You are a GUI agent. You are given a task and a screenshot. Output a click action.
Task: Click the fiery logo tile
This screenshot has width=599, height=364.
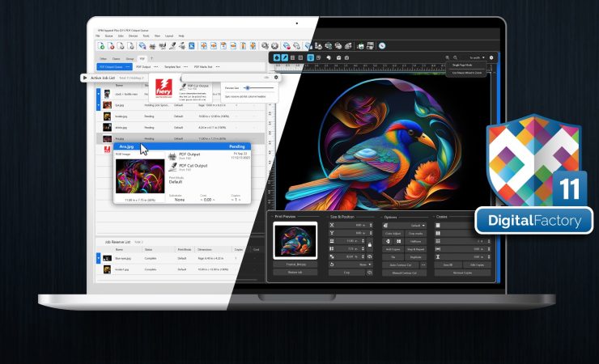pyautogui.click(x=164, y=87)
